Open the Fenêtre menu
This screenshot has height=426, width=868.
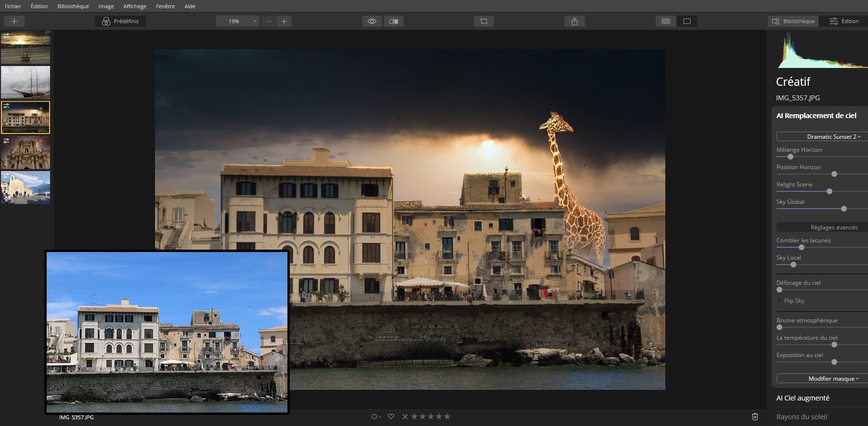coord(165,6)
